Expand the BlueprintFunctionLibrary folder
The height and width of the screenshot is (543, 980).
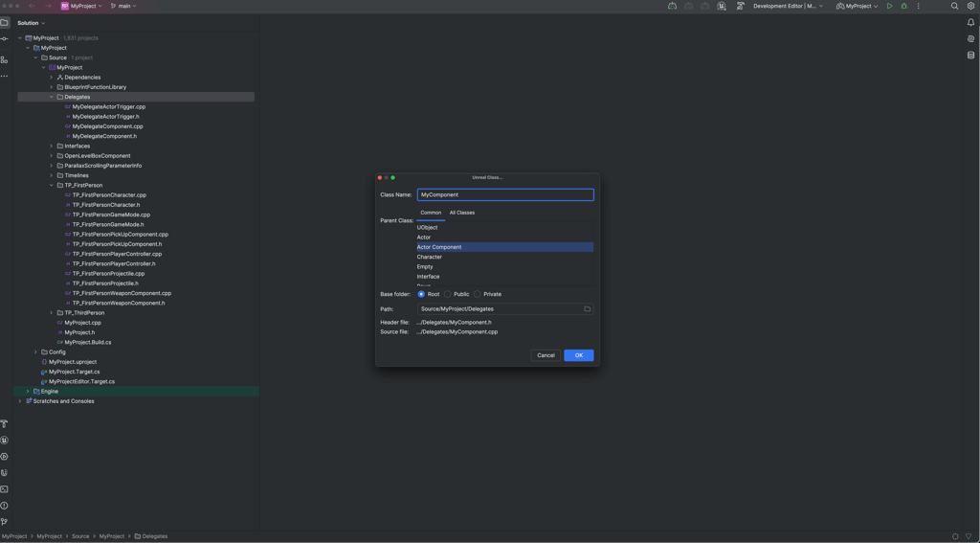coord(52,87)
